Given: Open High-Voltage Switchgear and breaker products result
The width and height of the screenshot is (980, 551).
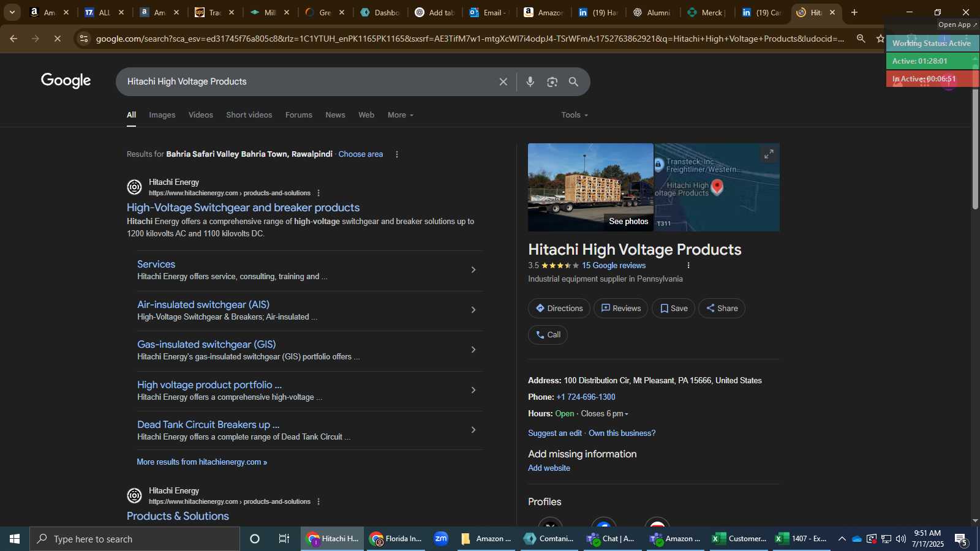Looking at the screenshot, I should [x=243, y=208].
